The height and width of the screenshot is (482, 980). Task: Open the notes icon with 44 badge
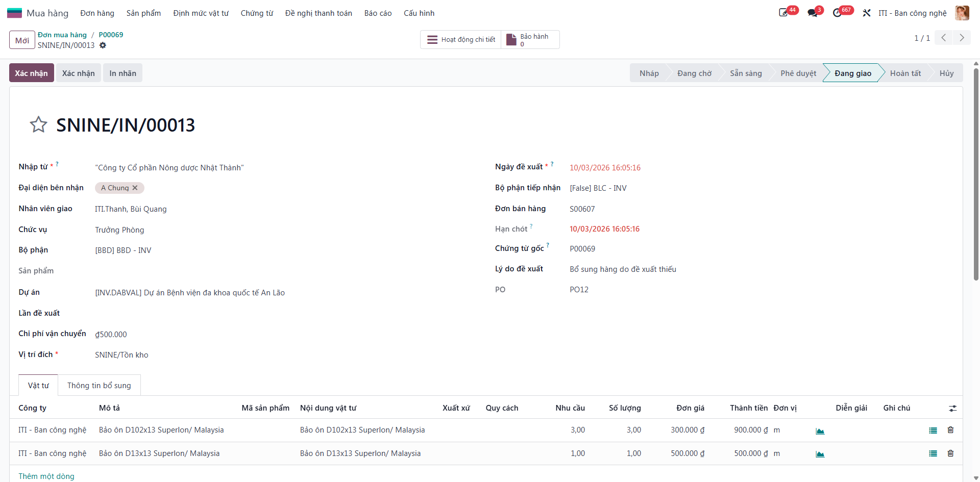tap(783, 13)
